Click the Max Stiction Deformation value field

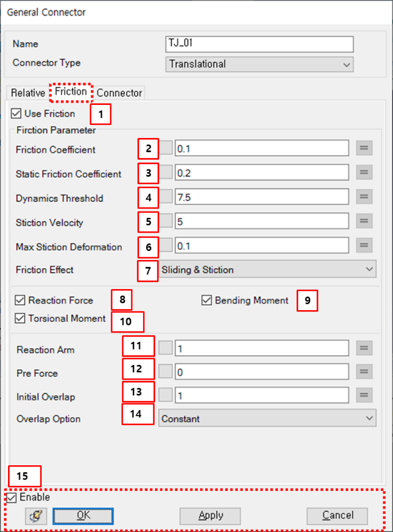click(262, 245)
